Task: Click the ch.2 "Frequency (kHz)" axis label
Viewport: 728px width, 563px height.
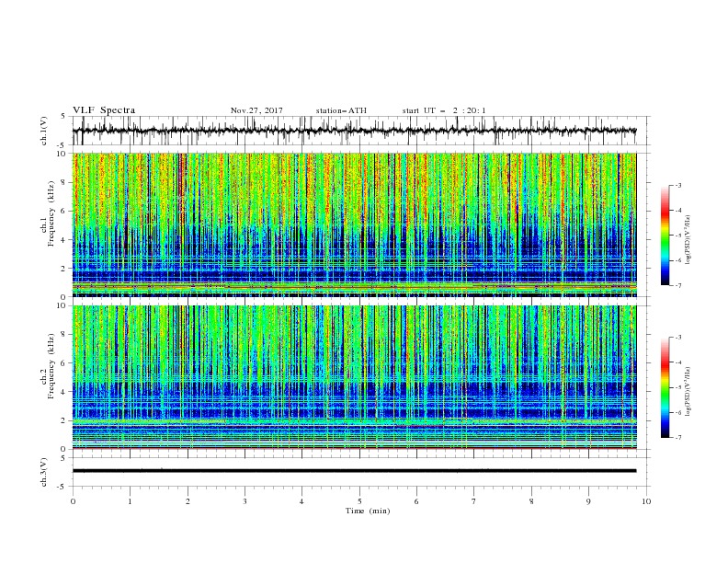Action: click(x=51, y=366)
